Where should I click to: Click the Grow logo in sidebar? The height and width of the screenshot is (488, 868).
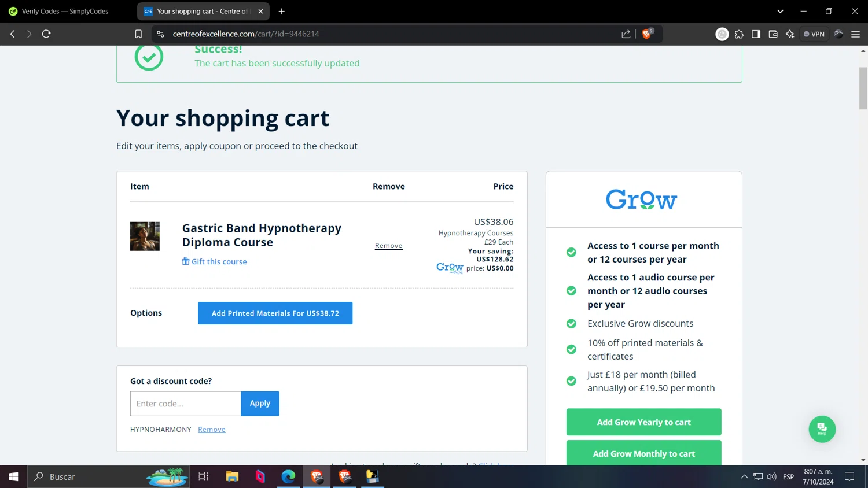click(641, 199)
